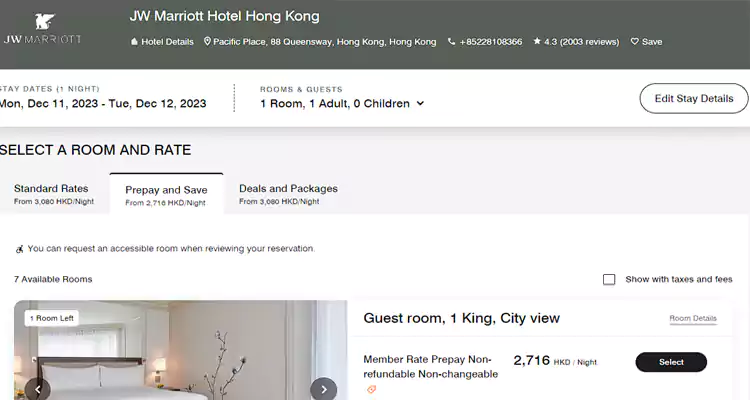Click the star rating icon
Viewport: 750px width, 400px height.
pyautogui.click(x=537, y=42)
